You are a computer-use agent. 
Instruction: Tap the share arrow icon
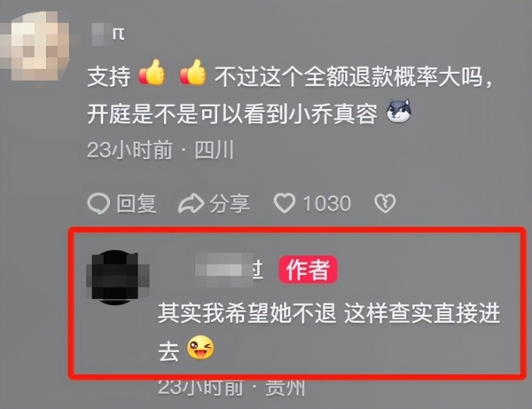click(x=191, y=204)
